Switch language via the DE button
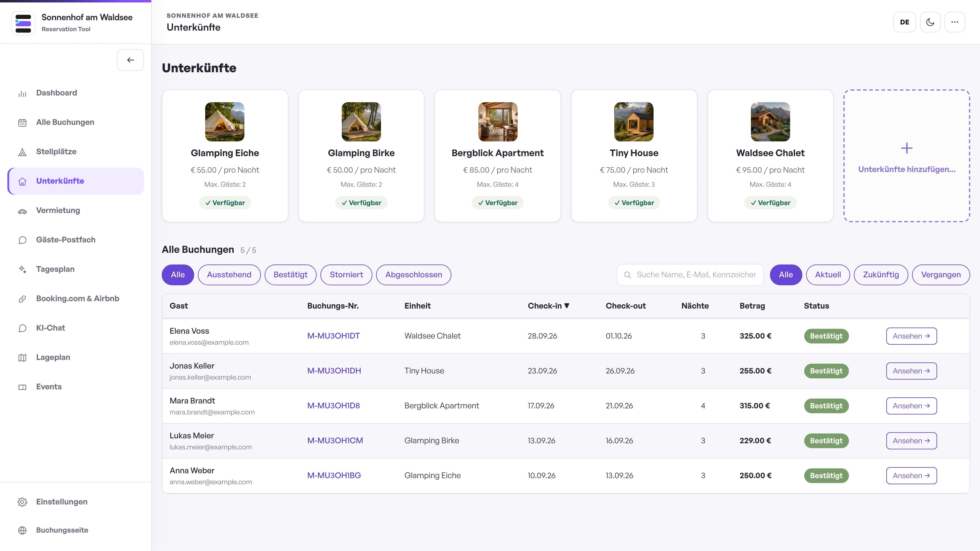980x551 pixels. 904,22
